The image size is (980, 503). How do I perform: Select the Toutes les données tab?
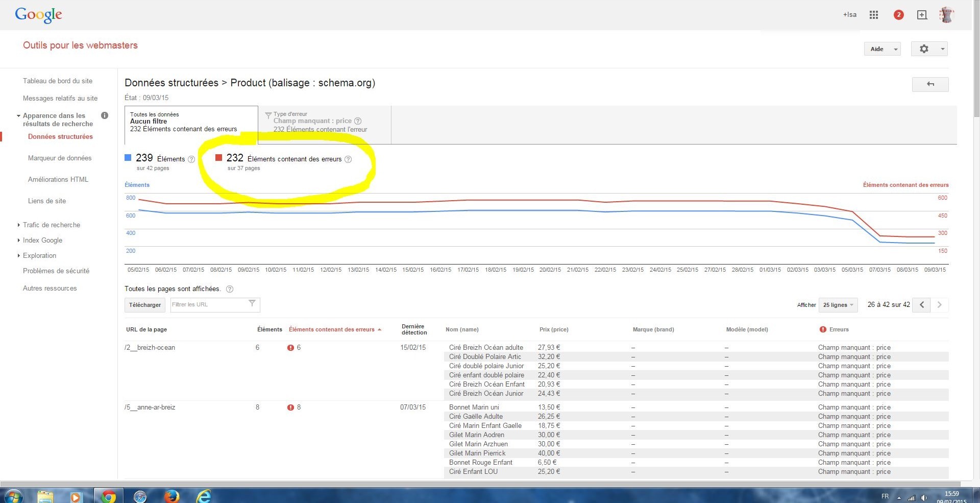point(191,125)
